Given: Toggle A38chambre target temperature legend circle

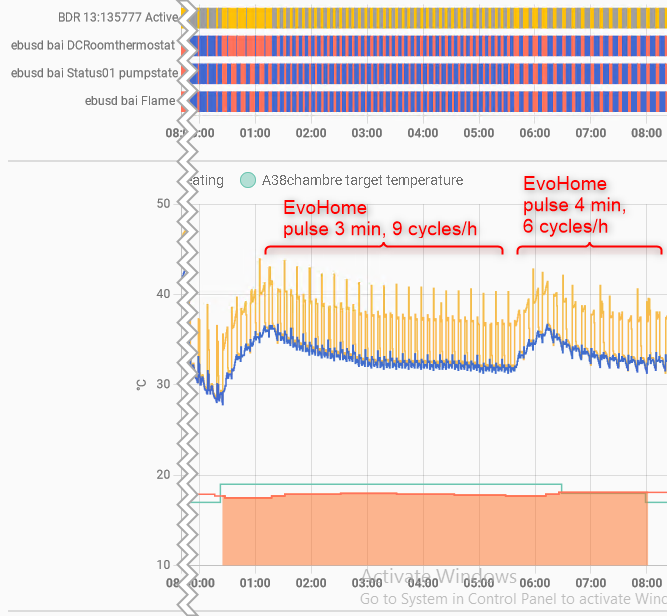Looking at the screenshot, I should pyautogui.click(x=248, y=181).
